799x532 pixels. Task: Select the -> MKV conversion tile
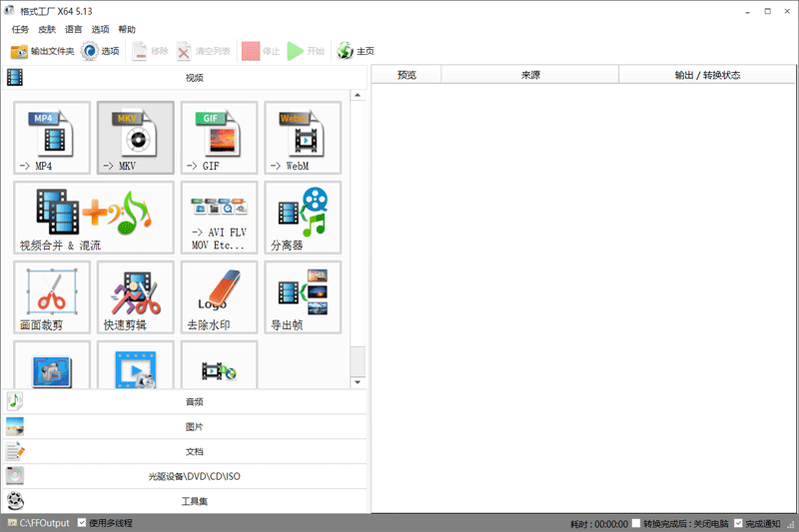coord(136,138)
